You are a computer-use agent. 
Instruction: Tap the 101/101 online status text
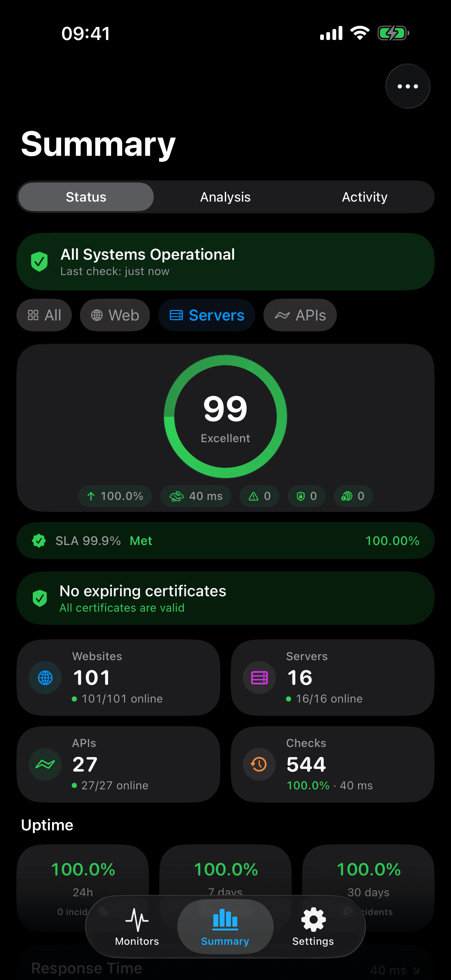click(x=122, y=698)
